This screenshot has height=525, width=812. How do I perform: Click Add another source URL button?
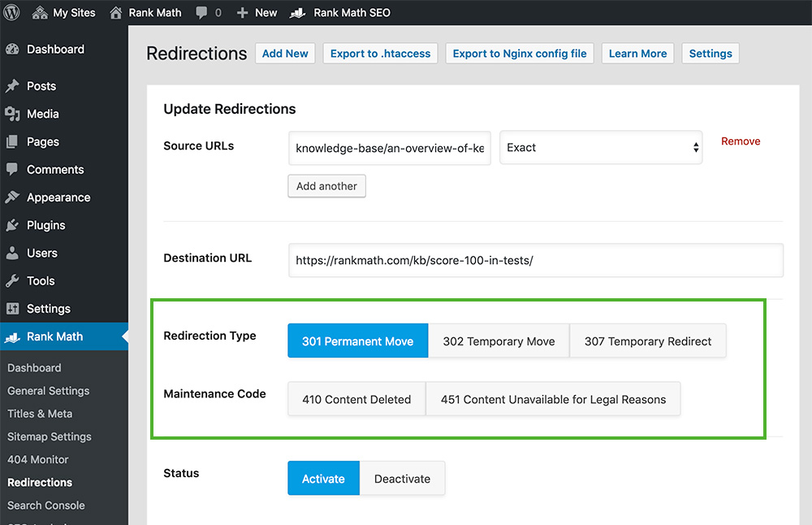pyautogui.click(x=326, y=186)
